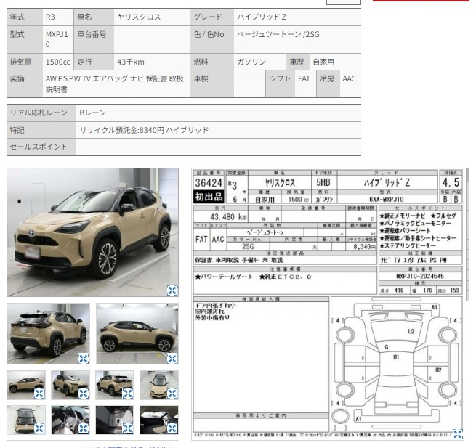Click the 4.5 evaluation score on the sheet
Screen dimensions: 476x448
(451, 182)
